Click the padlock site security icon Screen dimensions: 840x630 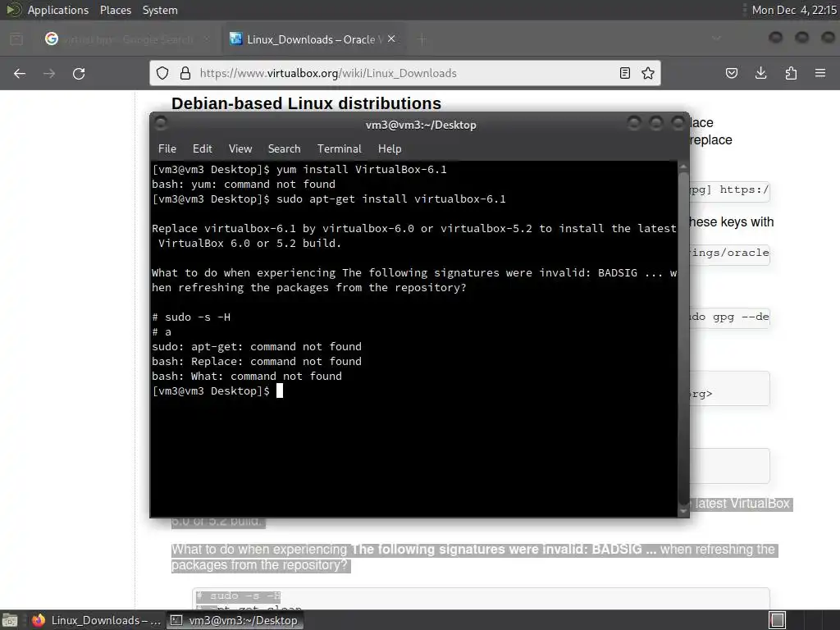[185, 73]
